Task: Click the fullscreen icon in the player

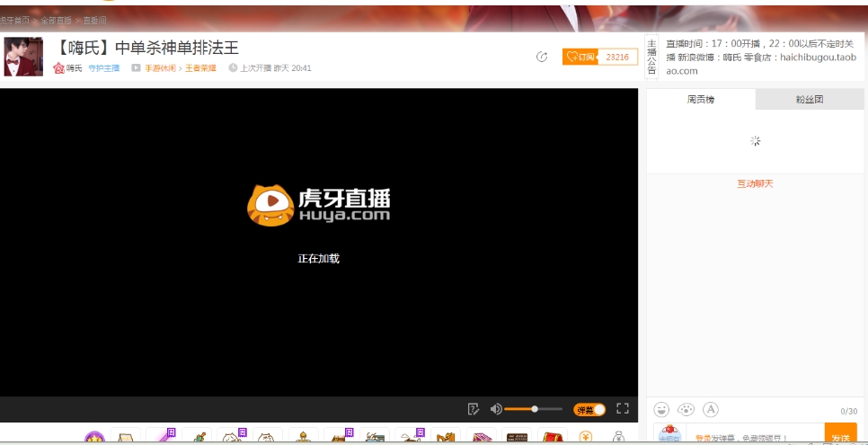Action: point(622,409)
